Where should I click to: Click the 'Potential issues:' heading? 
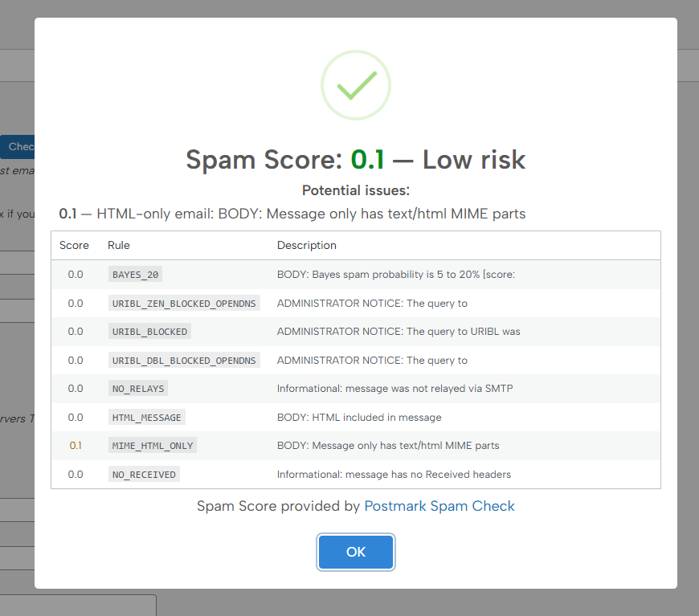click(356, 190)
